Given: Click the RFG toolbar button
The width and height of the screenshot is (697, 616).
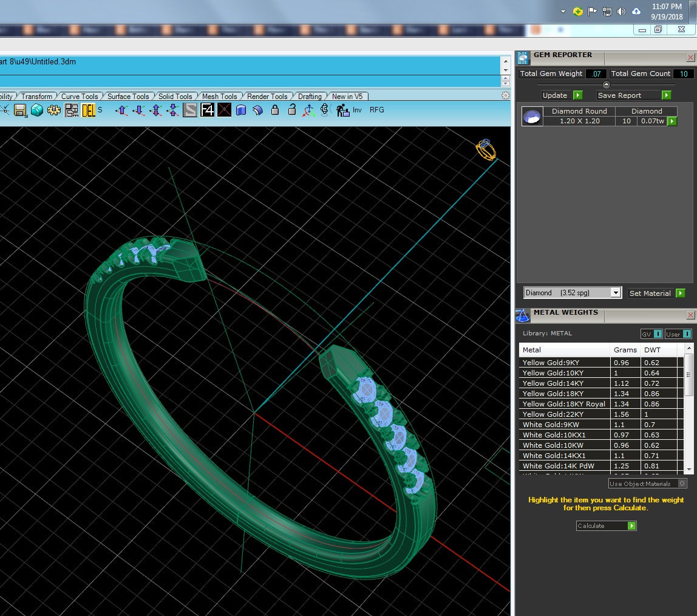Looking at the screenshot, I should tap(376, 110).
